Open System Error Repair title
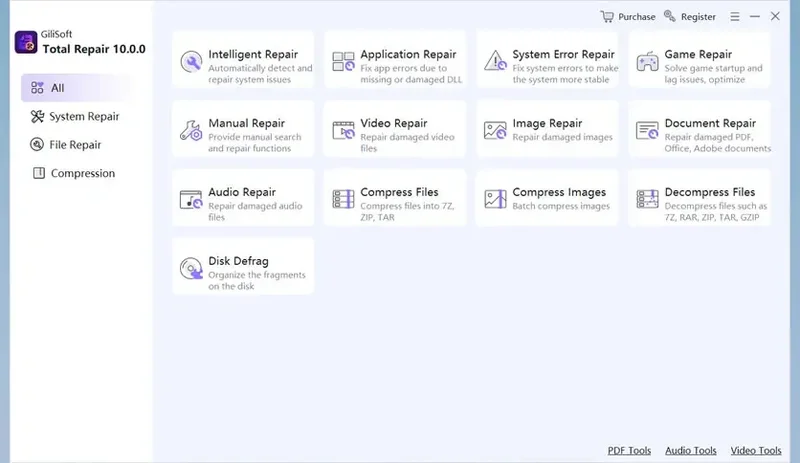Image resolution: width=800 pixels, height=463 pixels. click(563, 54)
